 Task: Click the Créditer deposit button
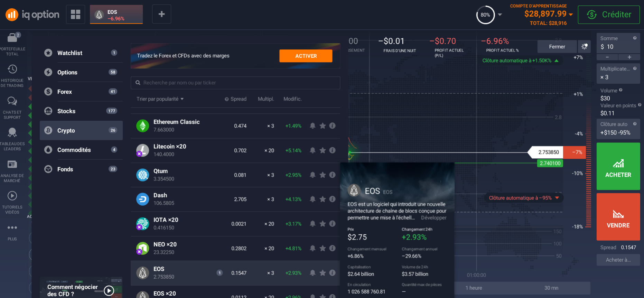[x=609, y=15]
